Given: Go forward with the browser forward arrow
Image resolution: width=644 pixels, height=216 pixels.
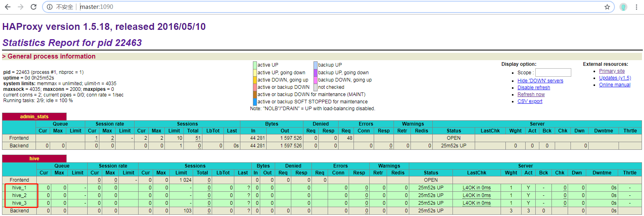Looking at the screenshot, I should 21,7.
